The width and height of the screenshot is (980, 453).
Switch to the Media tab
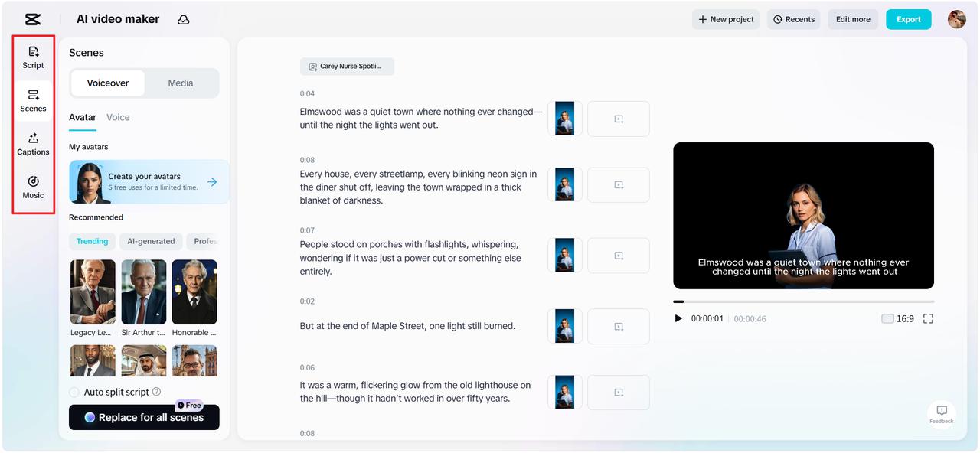point(181,82)
